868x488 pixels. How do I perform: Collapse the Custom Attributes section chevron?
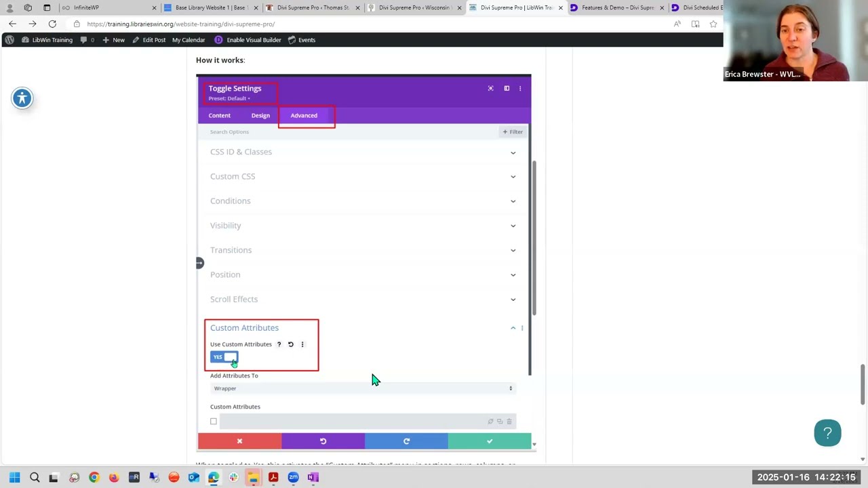(x=513, y=328)
